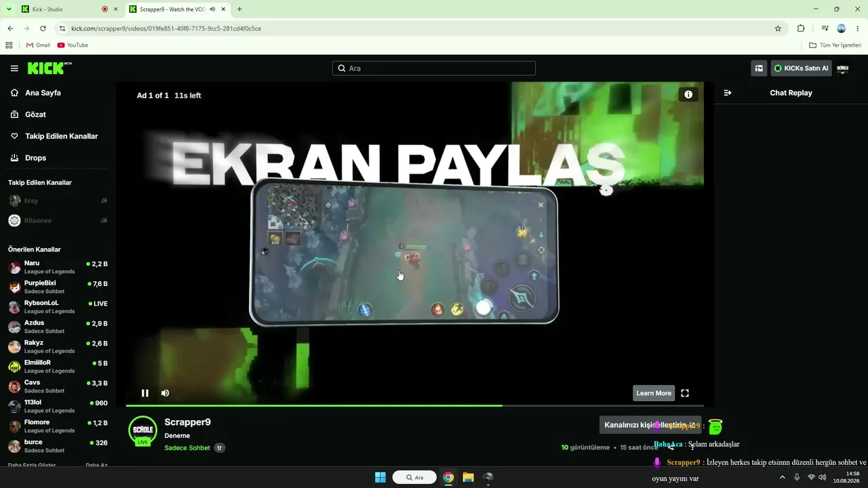Switch to the Scrapper9 VOD tab
This screenshot has height=488, width=868.
[178, 9]
